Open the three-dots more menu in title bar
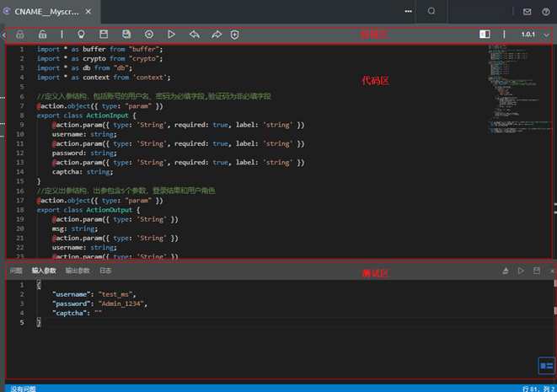The image size is (557, 392). (408, 11)
